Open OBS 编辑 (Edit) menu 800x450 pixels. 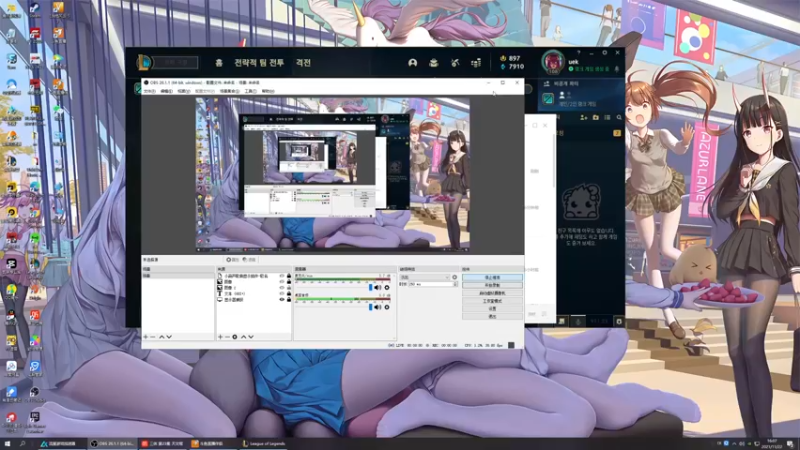[x=166, y=91]
